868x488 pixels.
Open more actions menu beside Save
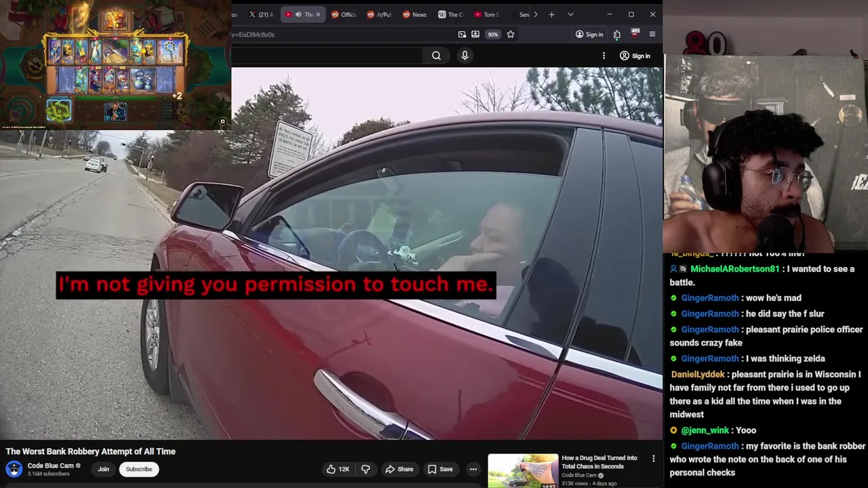tap(473, 469)
